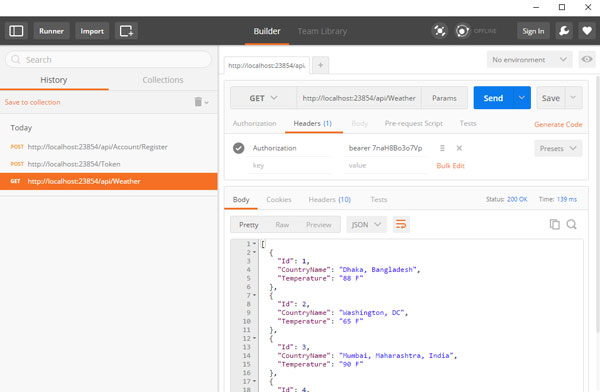The height and width of the screenshot is (392, 600).
Task: Click the heart icon in header
Action: (587, 31)
